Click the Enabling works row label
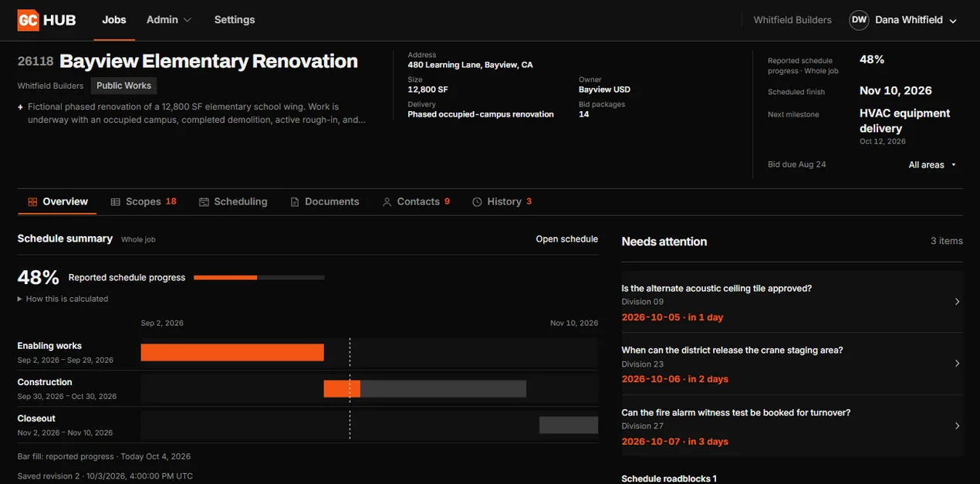 coord(49,346)
